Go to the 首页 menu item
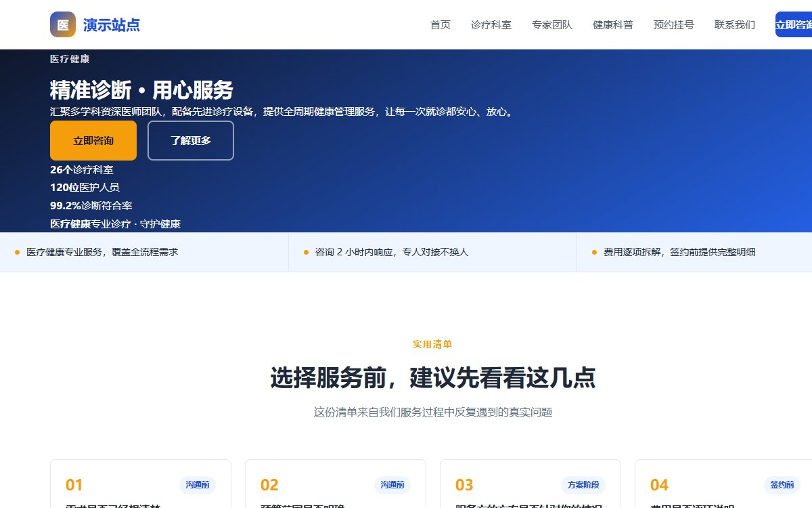Viewport: 812px width, 508px height. (x=441, y=25)
